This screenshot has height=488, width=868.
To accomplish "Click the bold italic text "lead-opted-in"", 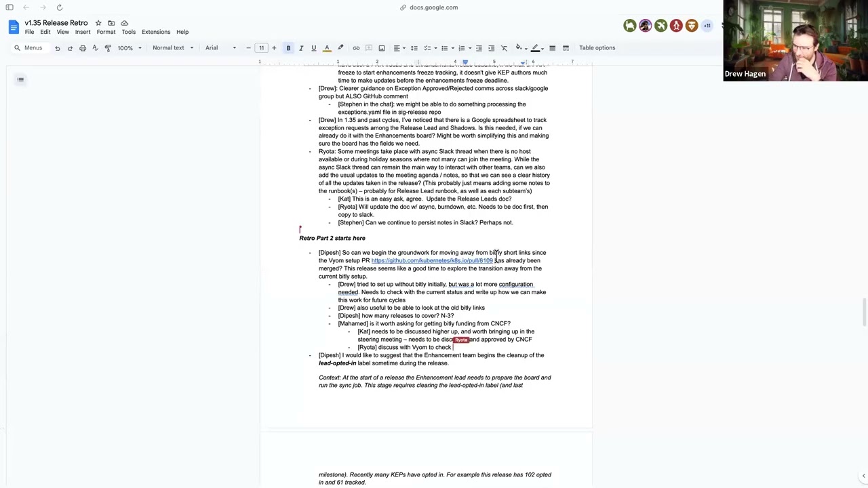I will (337, 363).
